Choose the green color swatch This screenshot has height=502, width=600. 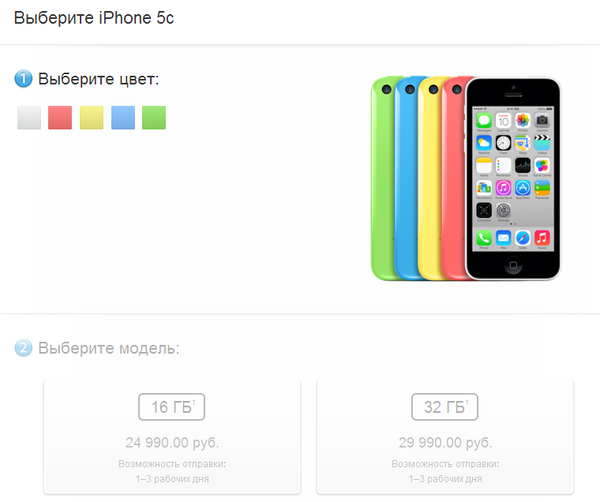[154, 117]
